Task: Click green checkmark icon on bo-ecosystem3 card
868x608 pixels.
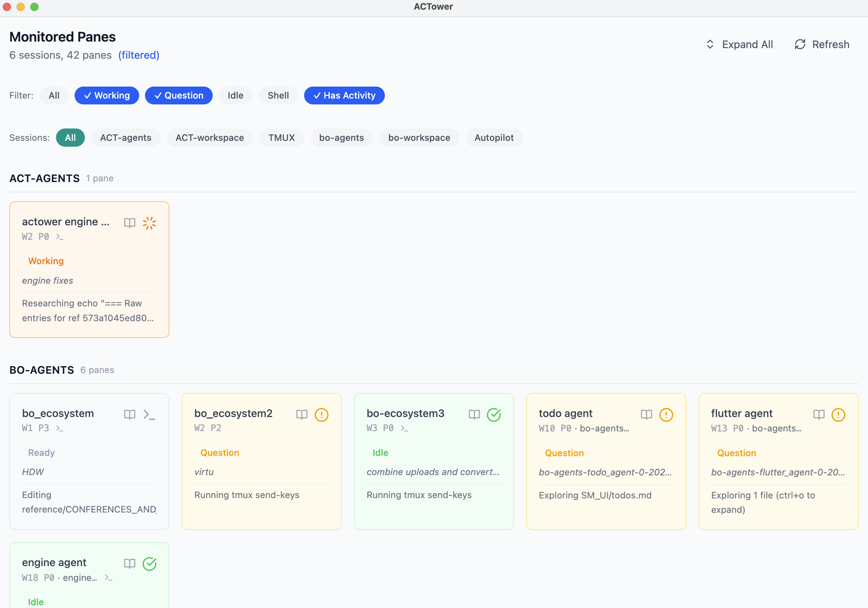Action: [494, 415]
